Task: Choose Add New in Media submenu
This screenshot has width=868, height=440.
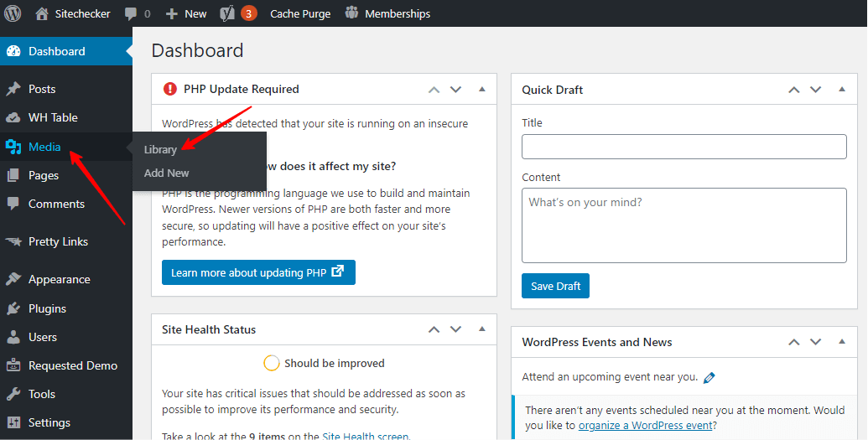Action: coord(167,173)
